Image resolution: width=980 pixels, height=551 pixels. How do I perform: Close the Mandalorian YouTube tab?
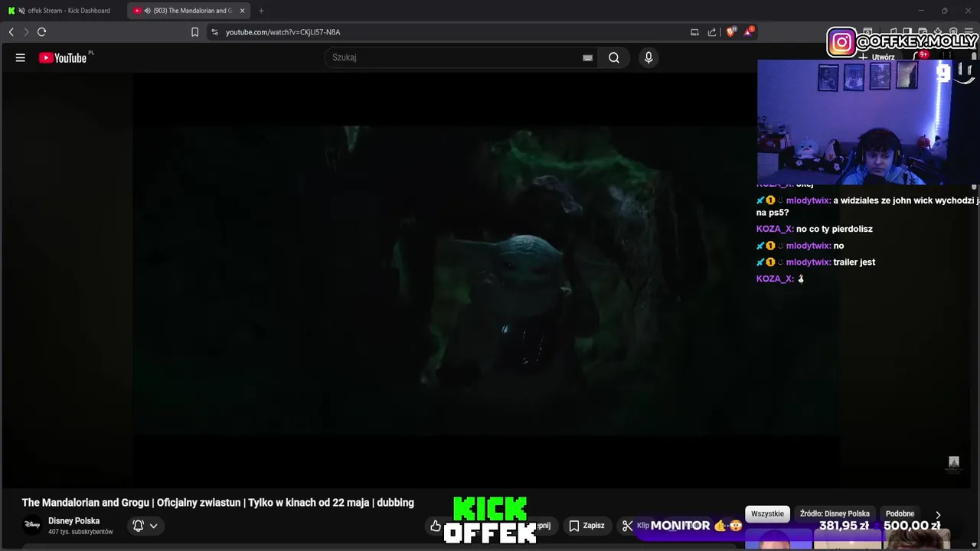(243, 11)
